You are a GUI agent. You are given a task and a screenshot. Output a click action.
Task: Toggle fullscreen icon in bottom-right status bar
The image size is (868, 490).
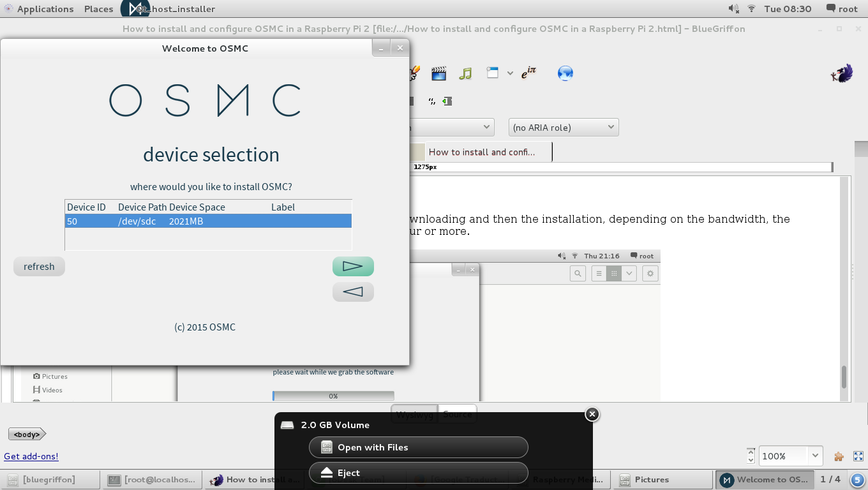tap(858, 456)
